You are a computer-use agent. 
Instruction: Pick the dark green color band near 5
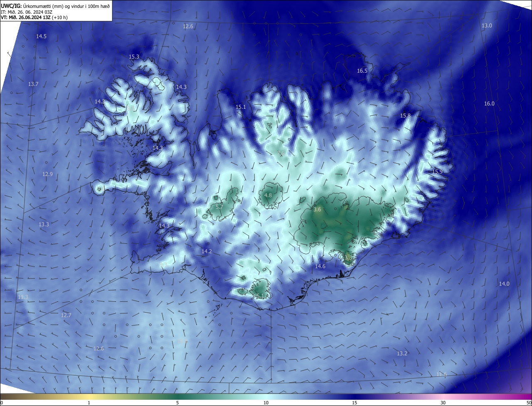coord(177,396)
